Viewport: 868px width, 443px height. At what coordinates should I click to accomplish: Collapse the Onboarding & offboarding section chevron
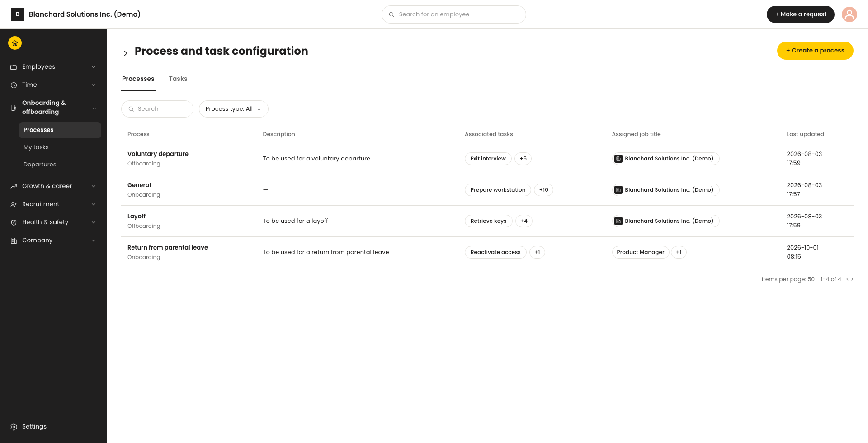pyautogui.click(x=94, y=108)
